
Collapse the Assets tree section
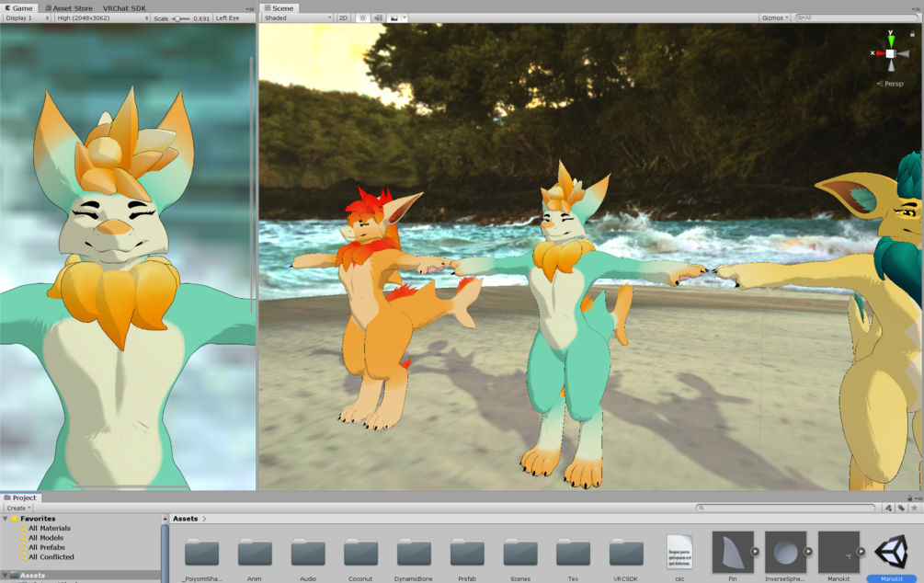point(6,576)
